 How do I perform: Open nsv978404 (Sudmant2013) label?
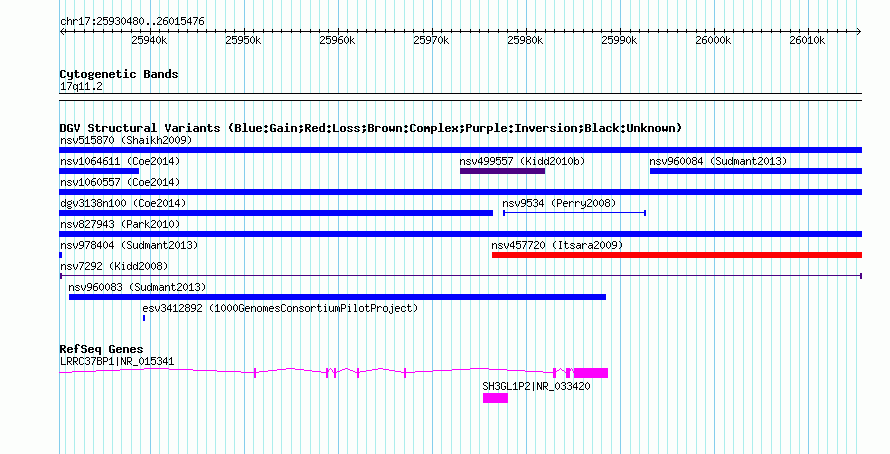129,245
